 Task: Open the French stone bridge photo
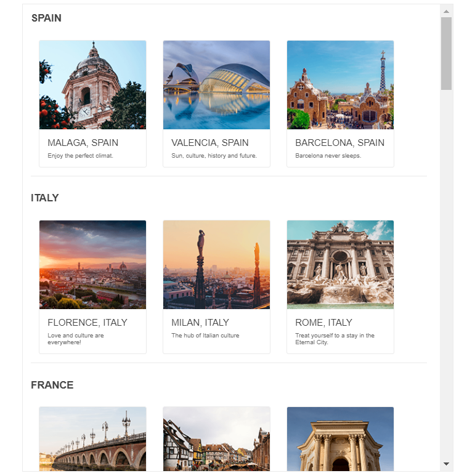click(92, 439)
